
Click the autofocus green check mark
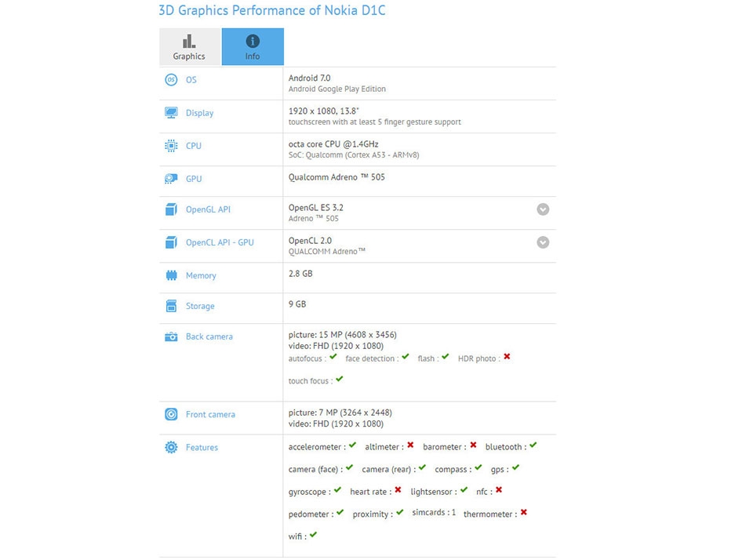point(333,357)
